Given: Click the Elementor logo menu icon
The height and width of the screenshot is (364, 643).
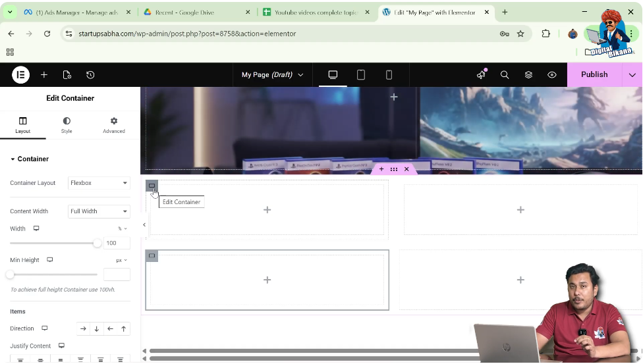Looking at the screenshot, I should point(20,75).
